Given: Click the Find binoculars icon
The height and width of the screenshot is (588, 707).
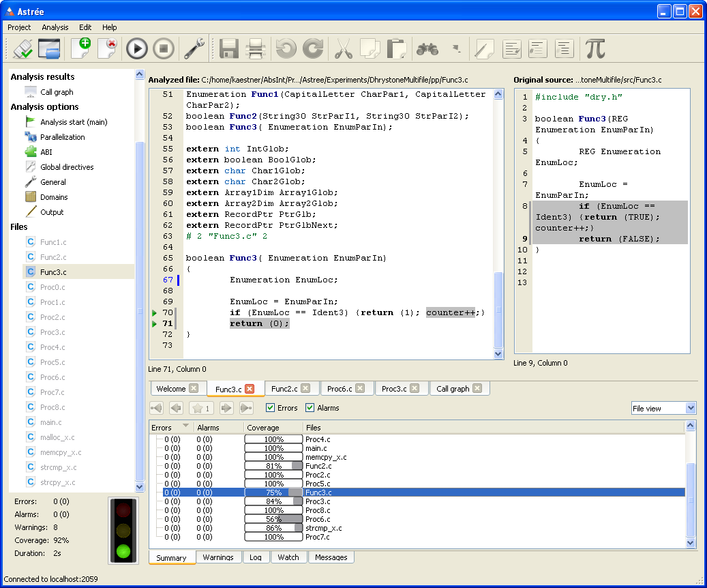Looking at the screenshot, I should click(x=427, y=48).
